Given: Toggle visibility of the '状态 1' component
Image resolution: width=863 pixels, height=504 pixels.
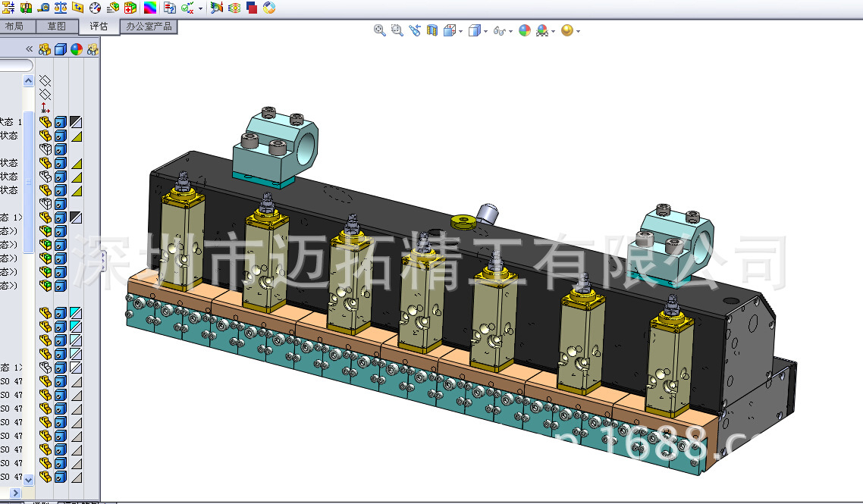Looking at the screenshot, I should [x=46, y=122].
